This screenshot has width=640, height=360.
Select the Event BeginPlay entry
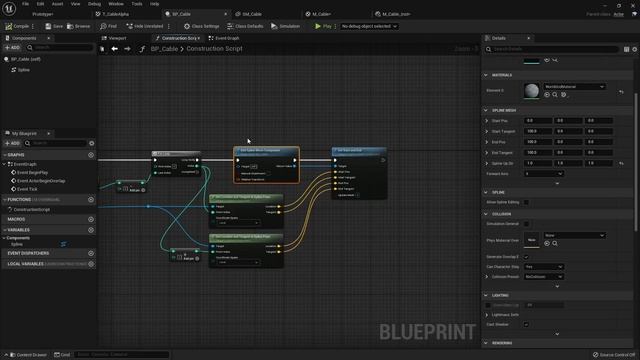pyautogui.click(x=32, y=173)
